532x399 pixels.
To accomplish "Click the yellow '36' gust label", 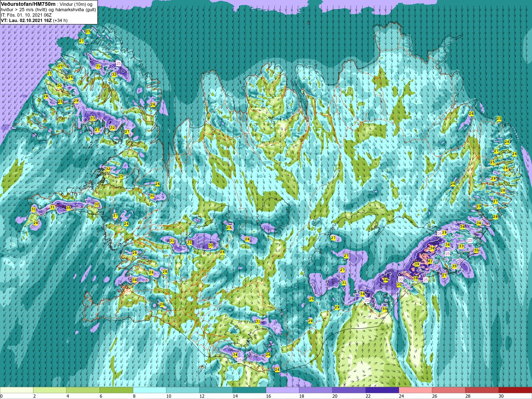I will tap(362, 294).
